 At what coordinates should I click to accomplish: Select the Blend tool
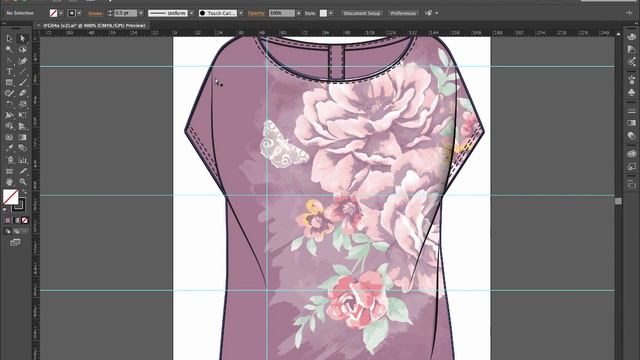coord(22,149)
